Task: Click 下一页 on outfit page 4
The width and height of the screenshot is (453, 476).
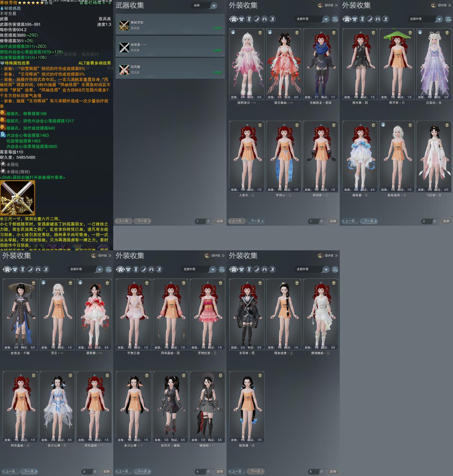Action: (x=142, y=471)
